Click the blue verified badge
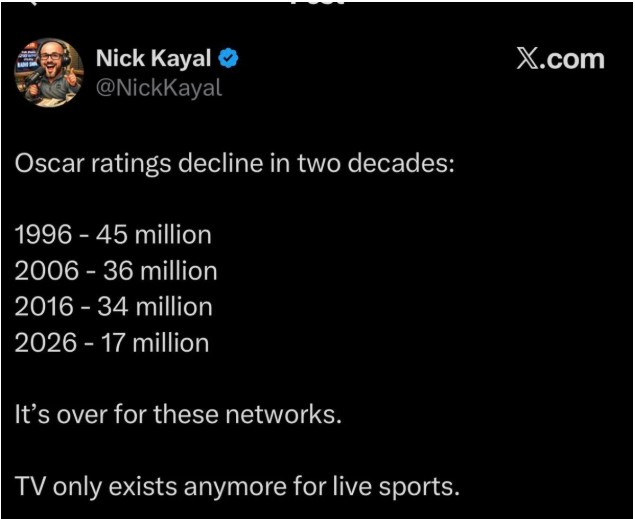Viewport: 635px width, 519px height. point(228,59)
